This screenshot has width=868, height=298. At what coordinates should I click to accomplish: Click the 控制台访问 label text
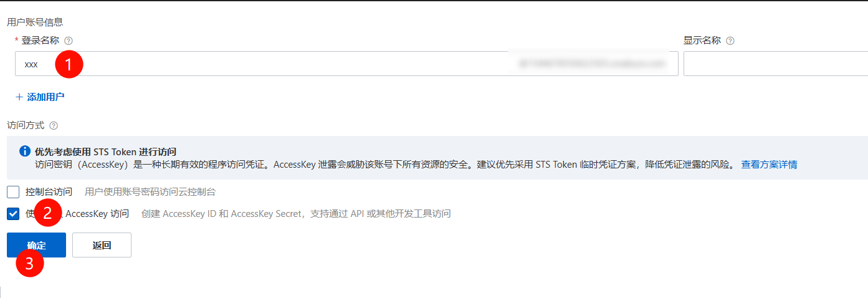49,192
